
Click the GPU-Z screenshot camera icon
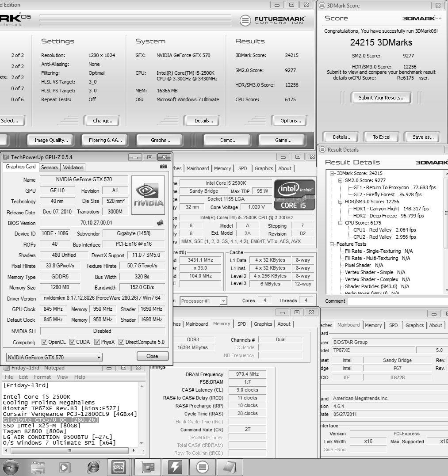(x=163, y=166)
